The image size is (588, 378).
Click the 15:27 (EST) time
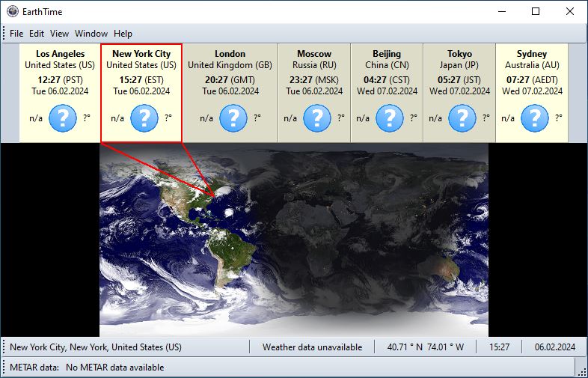(x=141, y=80)
